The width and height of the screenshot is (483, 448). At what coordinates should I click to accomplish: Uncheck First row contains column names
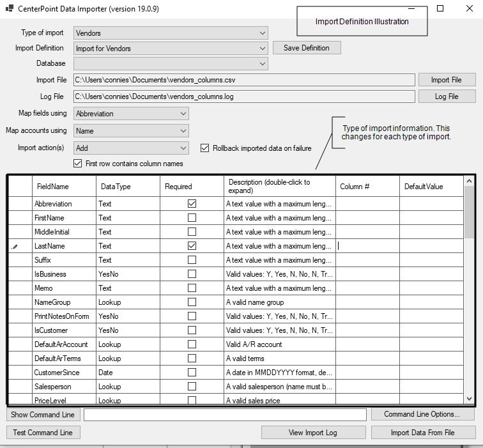78,164
